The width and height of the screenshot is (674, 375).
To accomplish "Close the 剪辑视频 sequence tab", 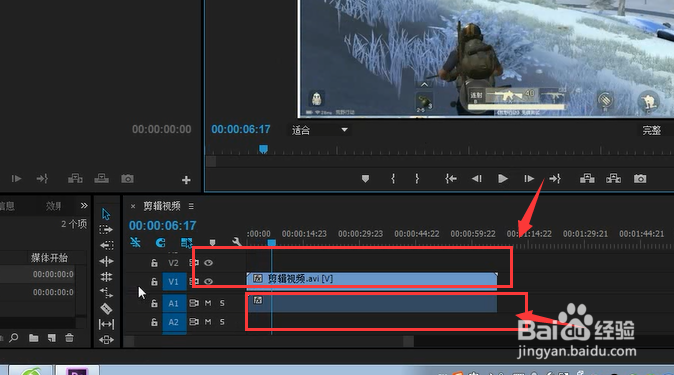I will coord(133,206).
